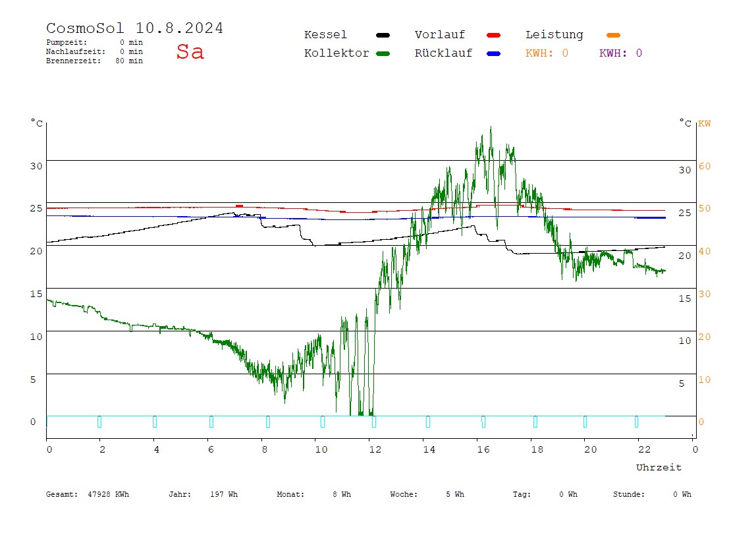Image resolution: width=756 pixels, height=535 pixels.
Task: Click the orange "50" KW axis tick
Action: point(705,208)
